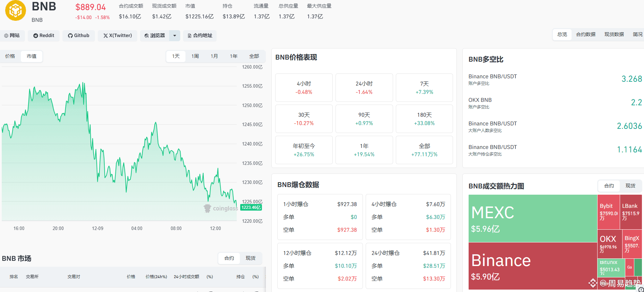This screenshot has width=644, height=292.
Task: Select the 市值 chart toggle
Action: (32, 56)
